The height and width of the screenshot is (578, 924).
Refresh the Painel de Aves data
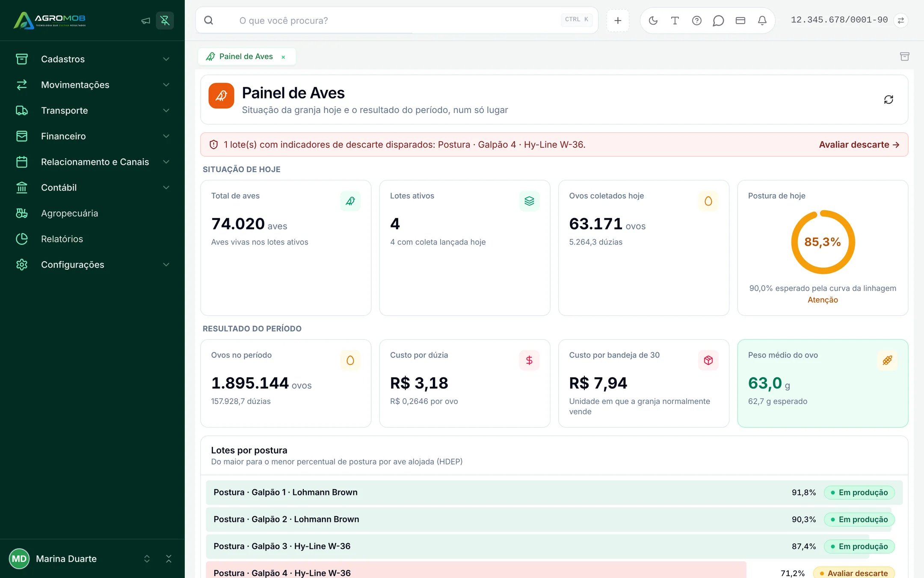(x=888, y=100)
